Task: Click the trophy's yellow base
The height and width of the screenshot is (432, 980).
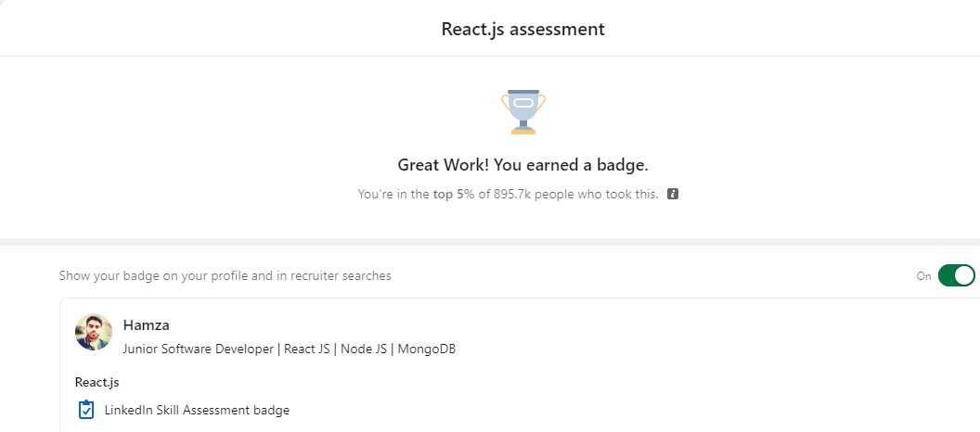Action: pyautogui.click(x=523, y=131)
